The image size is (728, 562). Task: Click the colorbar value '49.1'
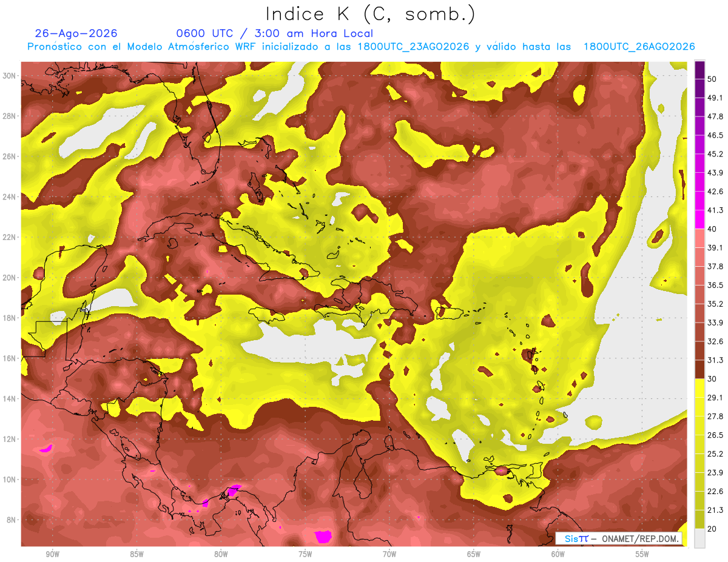[x=715, y=98]
